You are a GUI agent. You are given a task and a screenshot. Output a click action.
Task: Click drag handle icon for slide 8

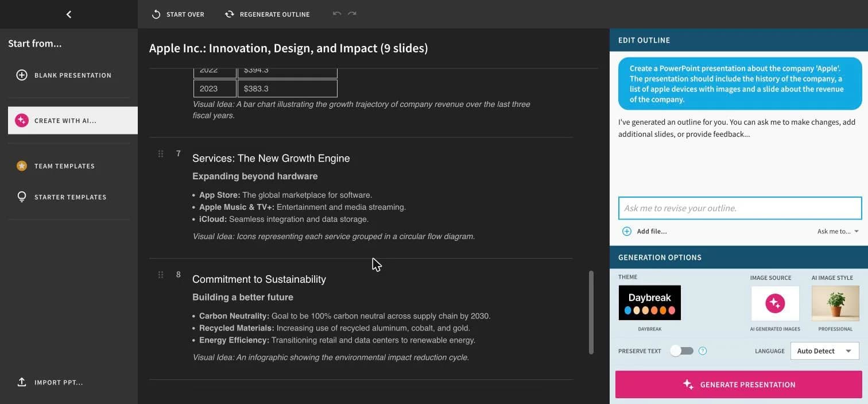click(161, 275)
